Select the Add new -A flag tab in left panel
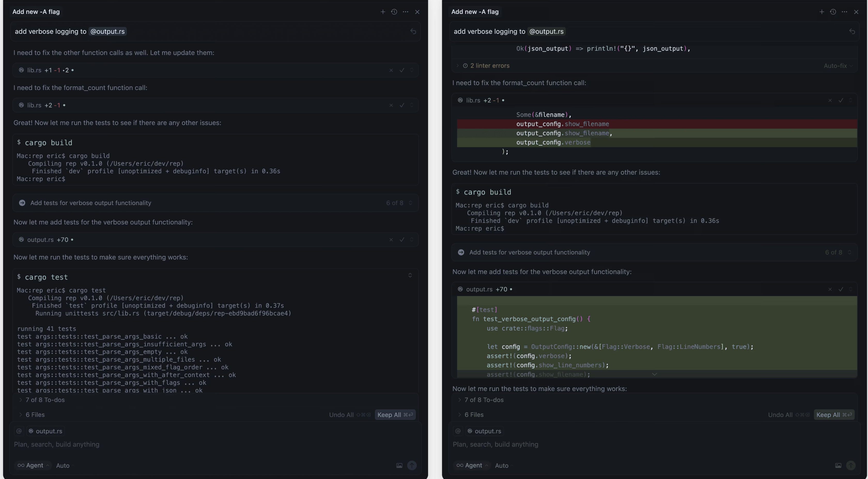 [36, 12]
